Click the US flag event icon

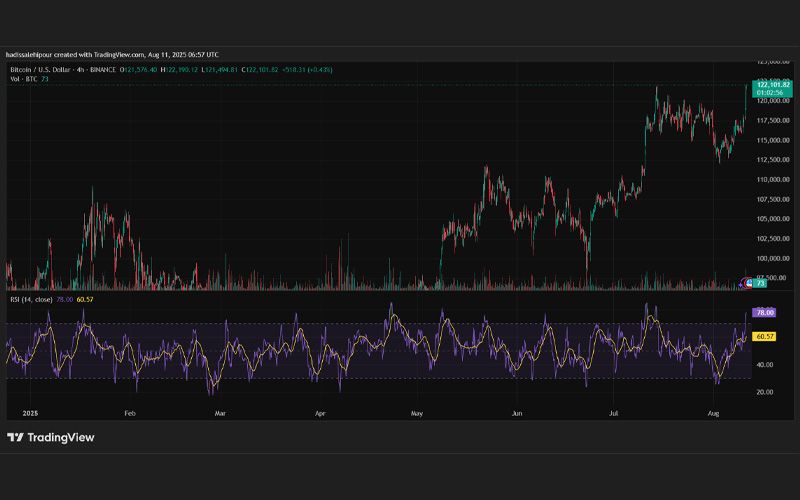tap(749, 283)
